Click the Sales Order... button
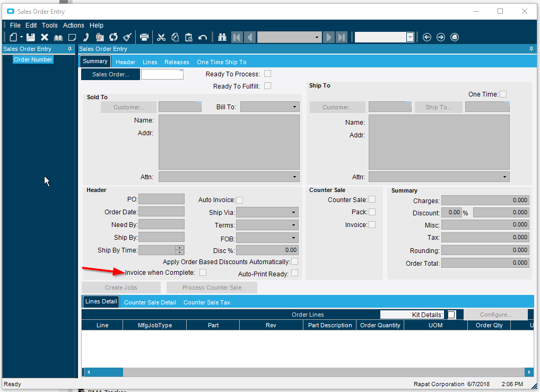Image resolution: width=540 pixels, height=392 pixels. [110, 74]
